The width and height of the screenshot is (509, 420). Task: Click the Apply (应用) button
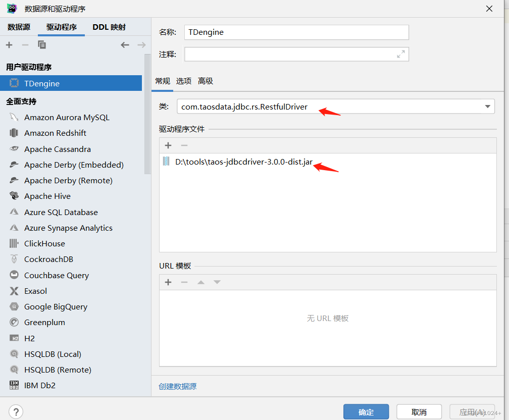pos(472,412)
